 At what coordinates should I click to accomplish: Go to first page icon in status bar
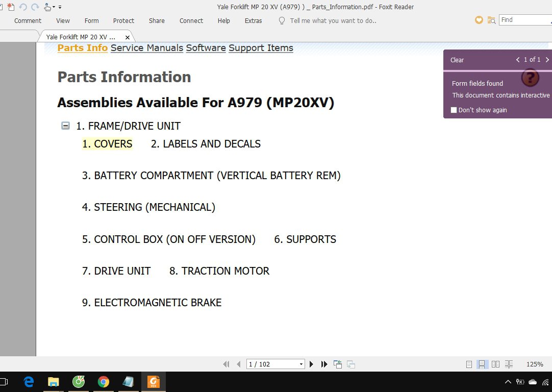click(226, 364)
